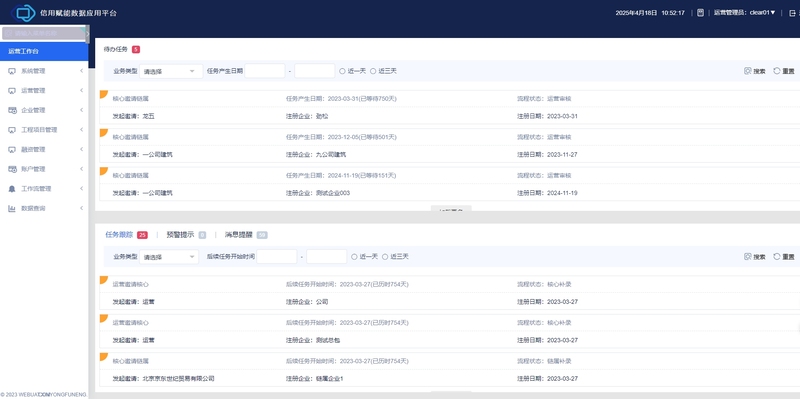Switch to the 预警提示 tab
Viewport: 800px width, 399px height.
180,235
